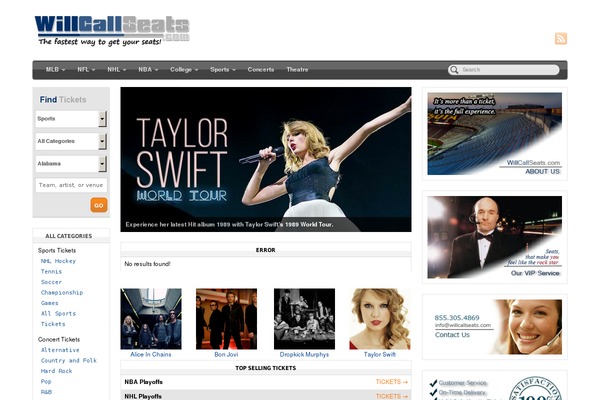Open the Alternative concert link
This screenshot has width=600, height=400.
point(60,350)
